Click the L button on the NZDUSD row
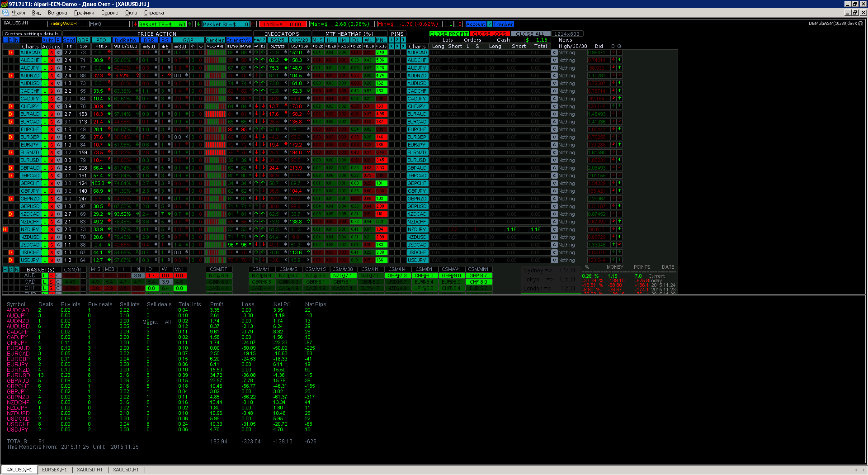This screenshot has height=475, width=868. [x=45, y=237]
